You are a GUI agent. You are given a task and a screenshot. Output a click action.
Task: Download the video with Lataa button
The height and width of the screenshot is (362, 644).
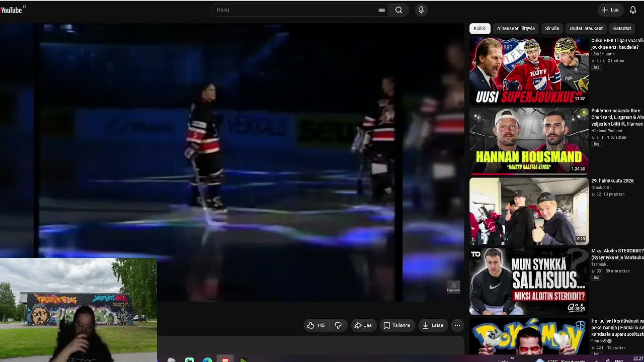click(433, 325)
